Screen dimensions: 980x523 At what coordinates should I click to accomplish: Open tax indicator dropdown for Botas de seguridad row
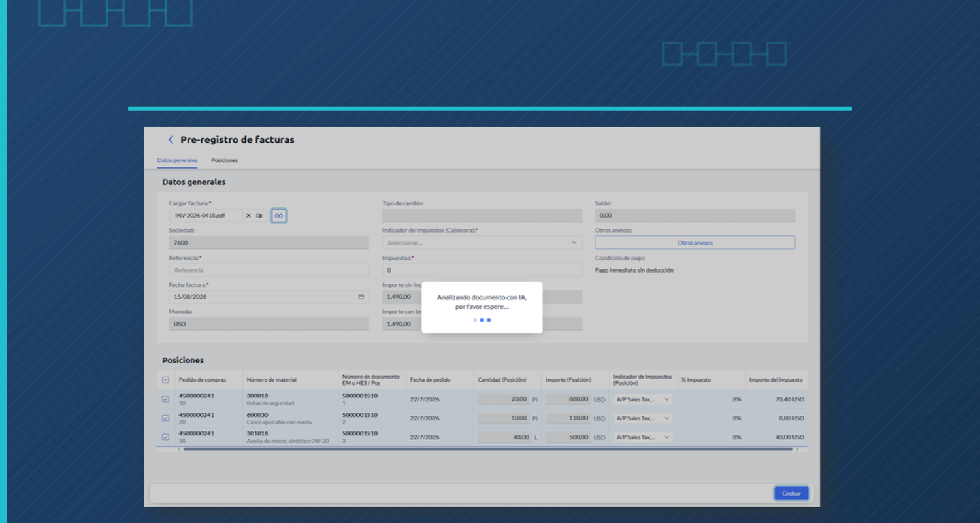643,399
